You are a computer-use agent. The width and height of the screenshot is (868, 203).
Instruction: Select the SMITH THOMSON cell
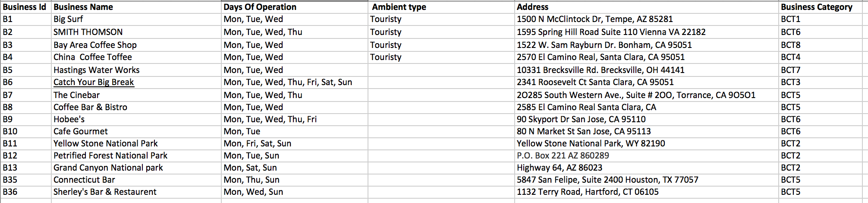coord(136,32)
